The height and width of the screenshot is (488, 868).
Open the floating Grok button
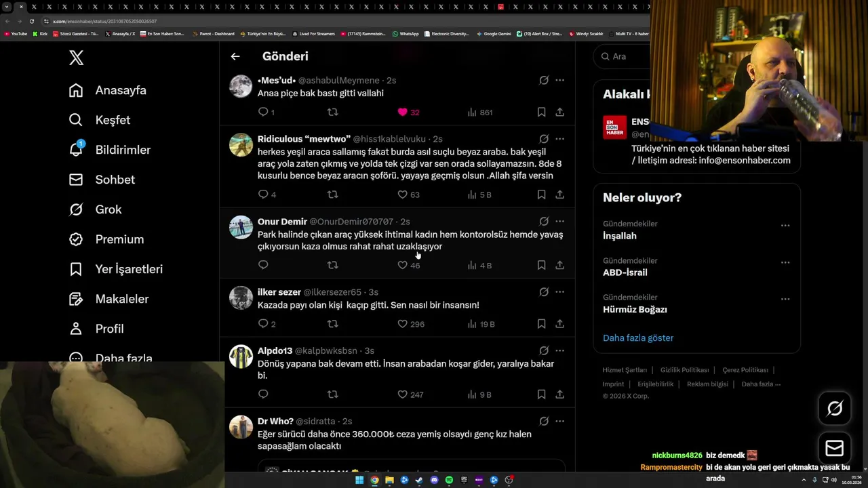pyautogui.click(x=835, y=408)
